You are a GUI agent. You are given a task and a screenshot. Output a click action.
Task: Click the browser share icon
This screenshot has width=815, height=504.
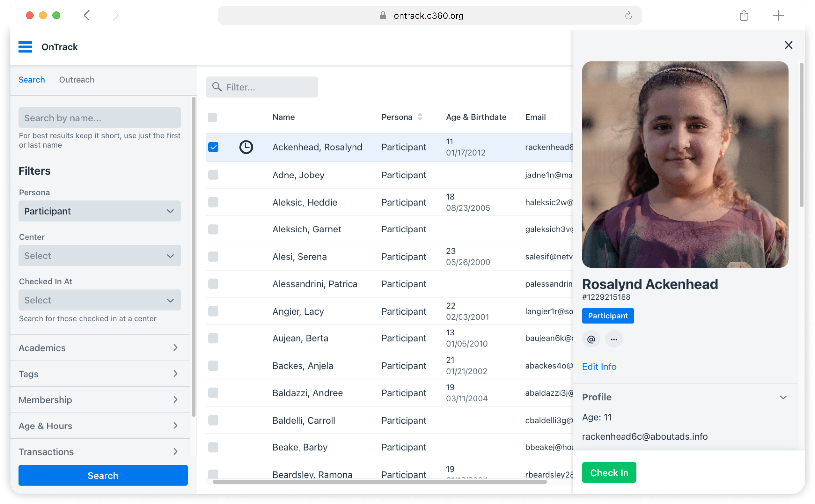[x=744, y=15]
